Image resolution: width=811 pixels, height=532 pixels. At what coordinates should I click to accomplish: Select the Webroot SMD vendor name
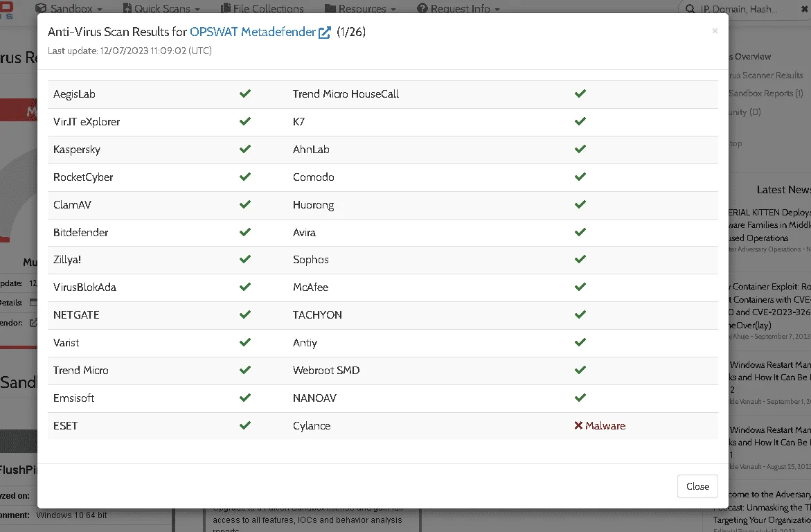tap(326, 371)
